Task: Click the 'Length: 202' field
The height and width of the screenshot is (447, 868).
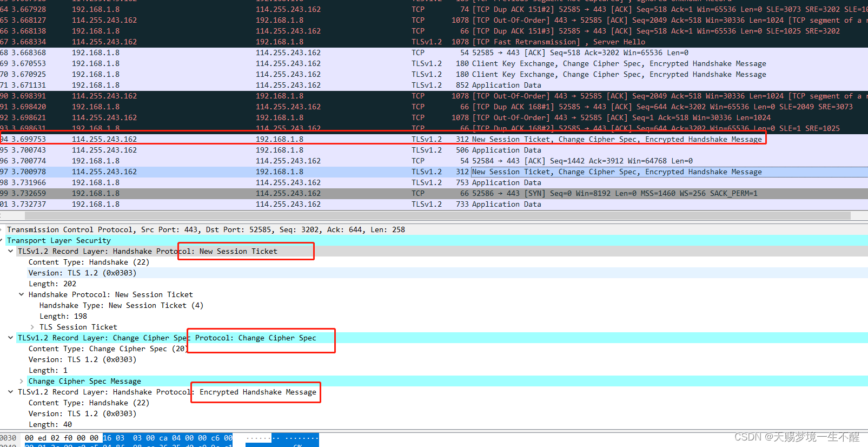Action: pyautogui.click(x=52, y=284)
